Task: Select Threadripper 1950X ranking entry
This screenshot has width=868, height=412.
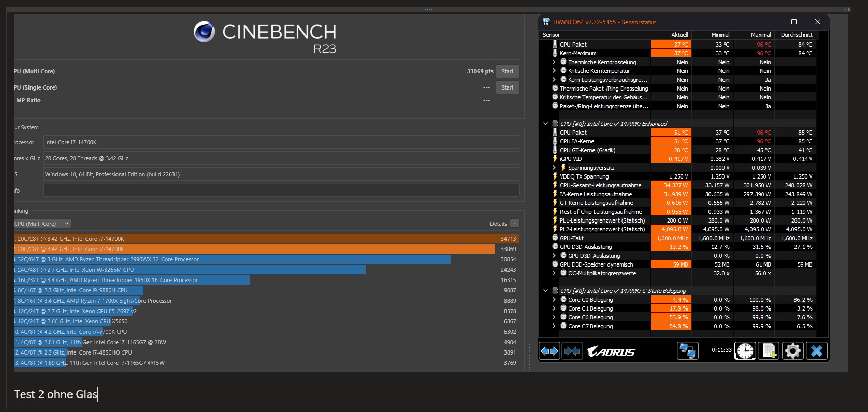Action: click(266, 280)
